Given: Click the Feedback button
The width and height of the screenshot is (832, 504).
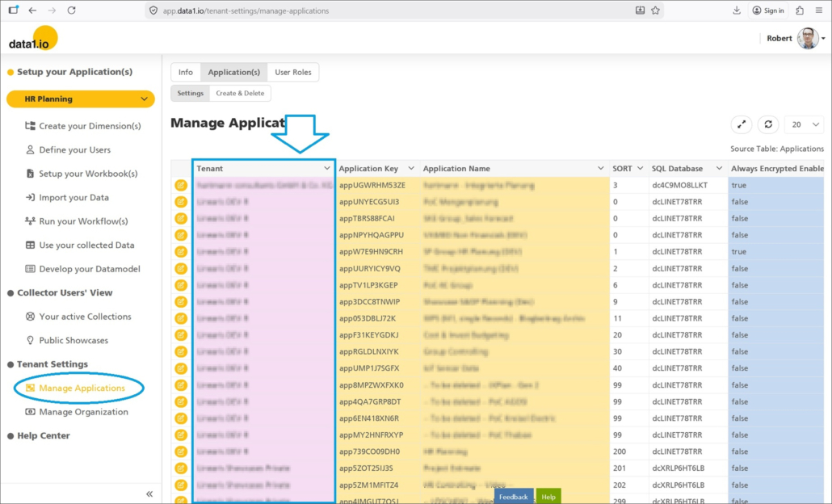Looking at the screenshot, I should tap(513, 497).
